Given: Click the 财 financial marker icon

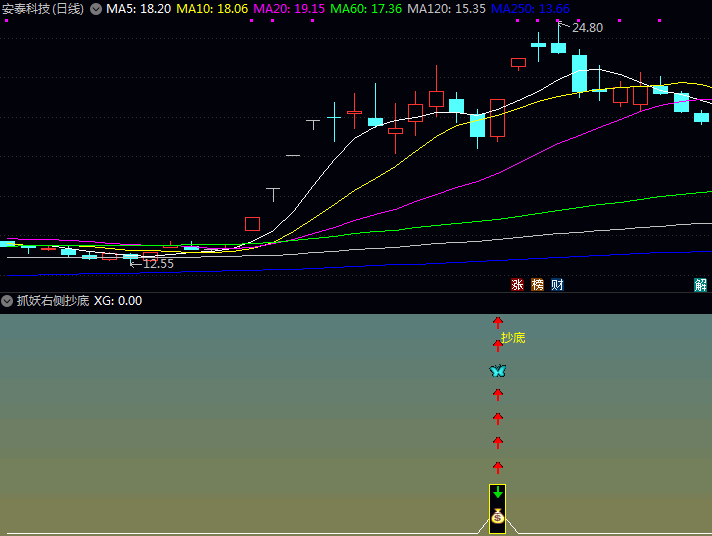Looking at the screenshot, I should pyautogui.click(x=557, y=285).
